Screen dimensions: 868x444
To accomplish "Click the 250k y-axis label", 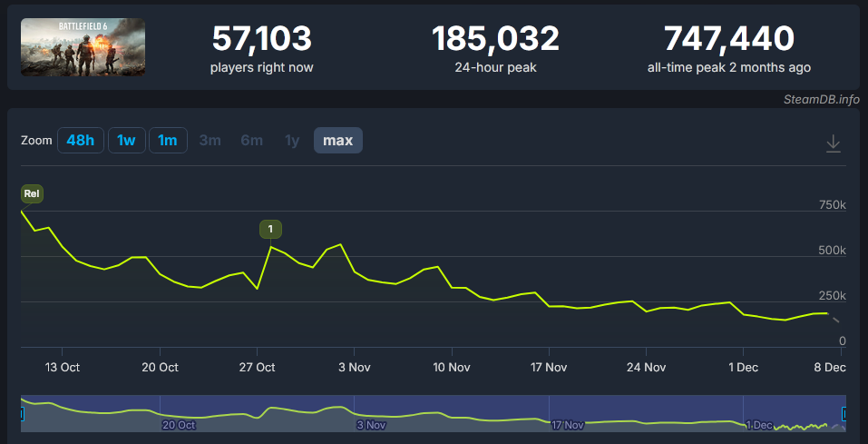I will click(833, 296).
